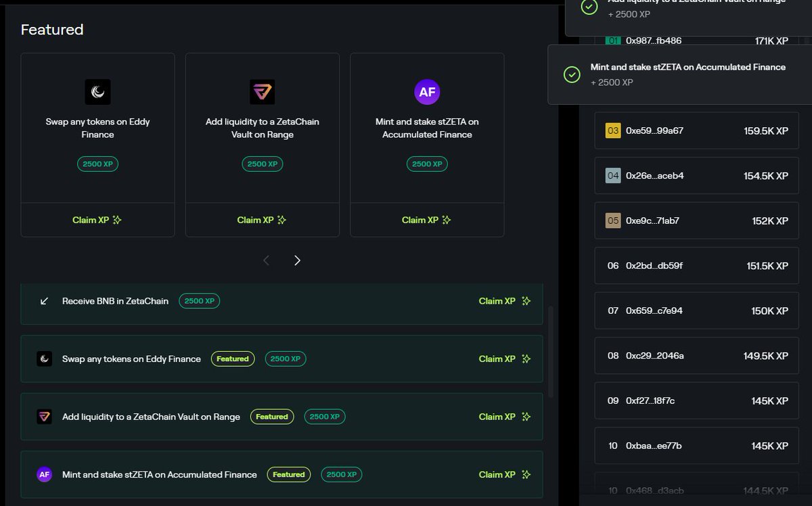This screenshot has height=506, width=812.
Task: Claim XP on Mint and stake stZETA card
Action: [x=427, y=220]
